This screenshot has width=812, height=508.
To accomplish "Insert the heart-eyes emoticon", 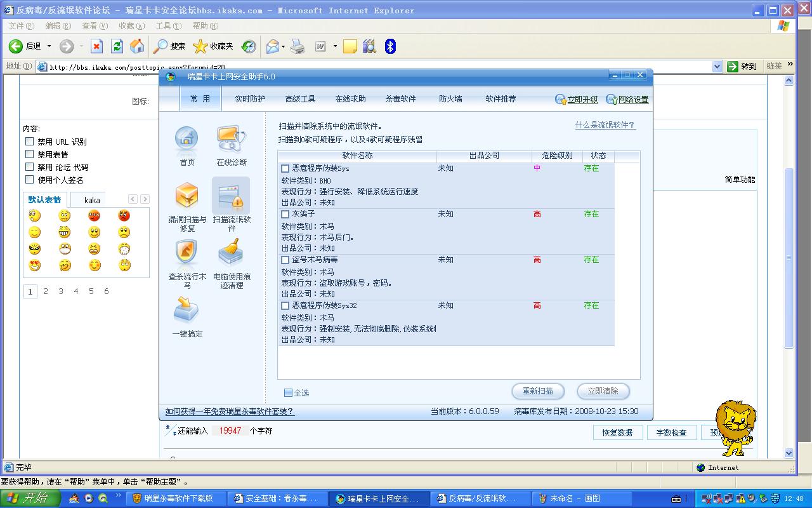I will point(35,265).
